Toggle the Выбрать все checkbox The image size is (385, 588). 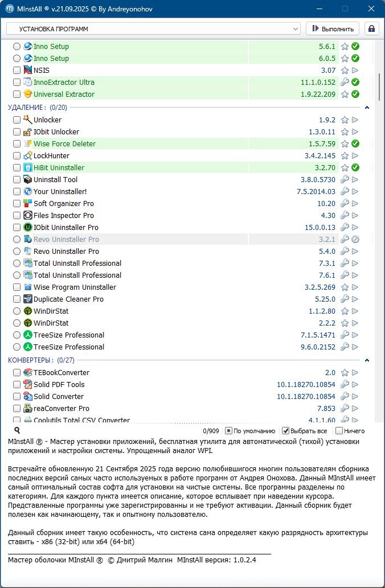pyautogui.click(x=286, y=431)
